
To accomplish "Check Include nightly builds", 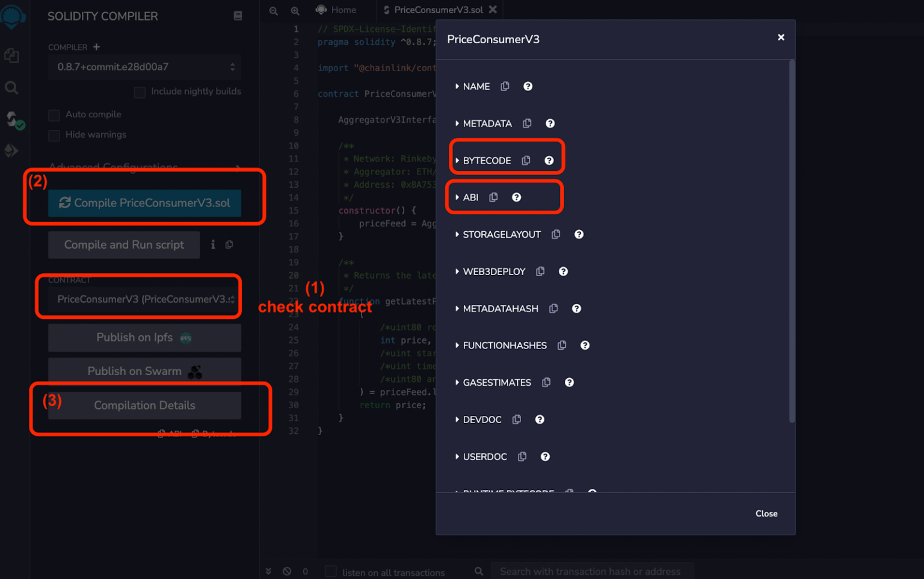I will coord(140,91).
